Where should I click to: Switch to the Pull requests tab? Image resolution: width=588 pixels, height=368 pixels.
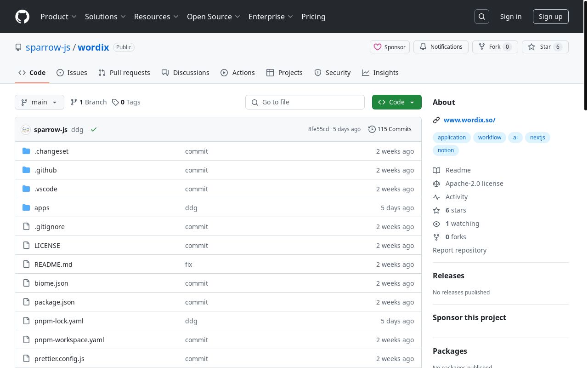click(124, 73)
